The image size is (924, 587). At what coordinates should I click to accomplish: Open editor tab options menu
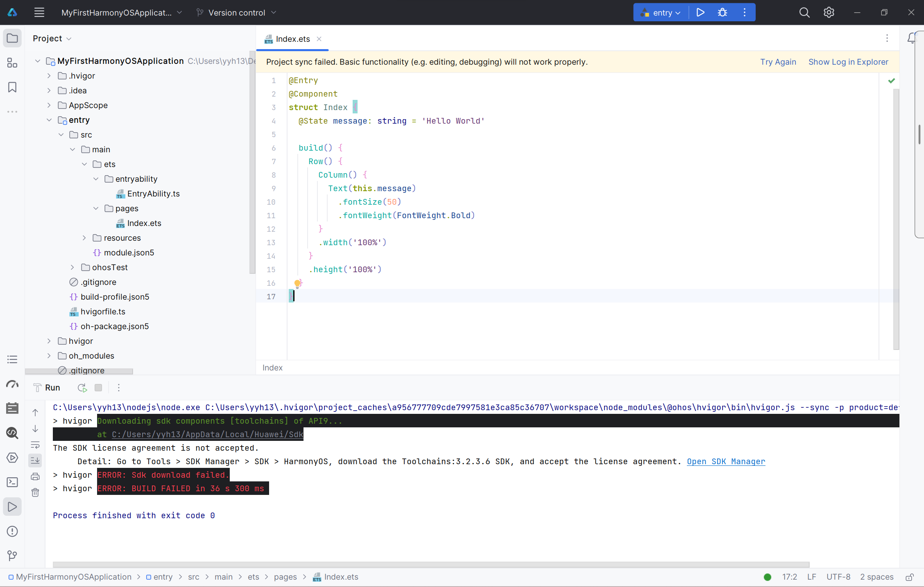coord(887,38)
